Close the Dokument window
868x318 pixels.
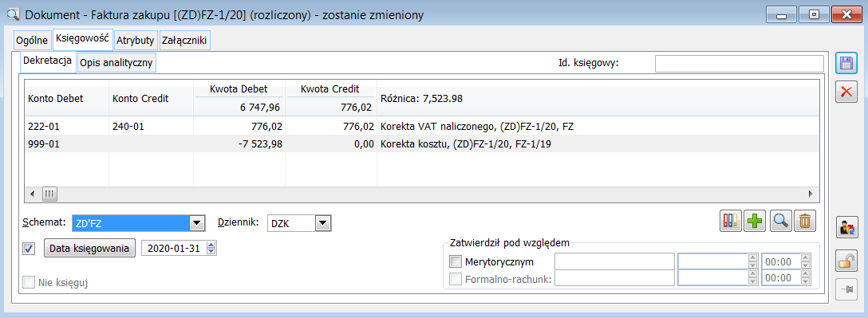846,15
